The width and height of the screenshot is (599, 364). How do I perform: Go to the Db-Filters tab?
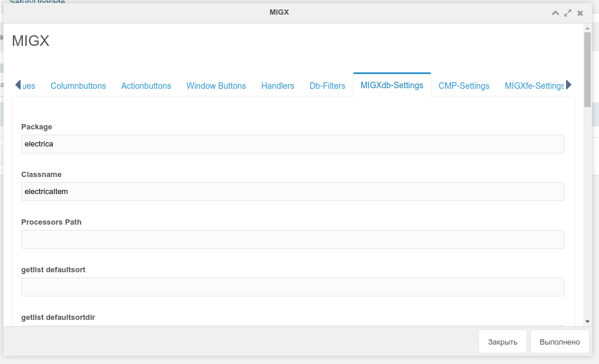pos(327,85)
